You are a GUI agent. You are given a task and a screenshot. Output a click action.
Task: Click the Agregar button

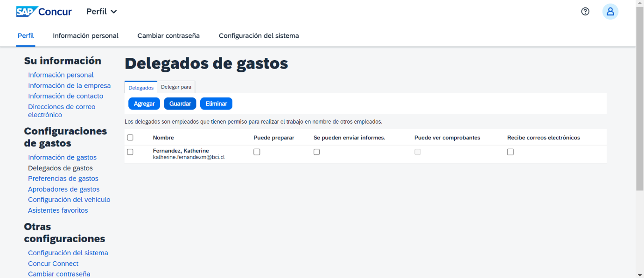click(144, 104)
